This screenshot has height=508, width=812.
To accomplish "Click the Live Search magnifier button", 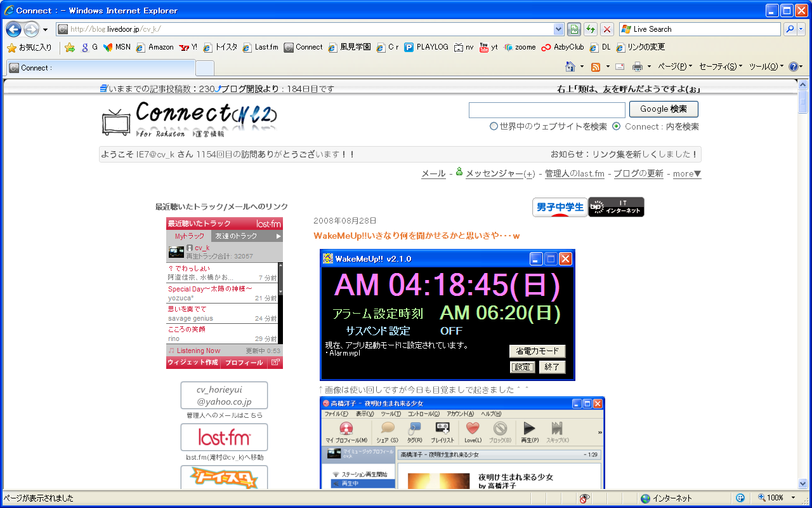I will (x=790, y=29).
